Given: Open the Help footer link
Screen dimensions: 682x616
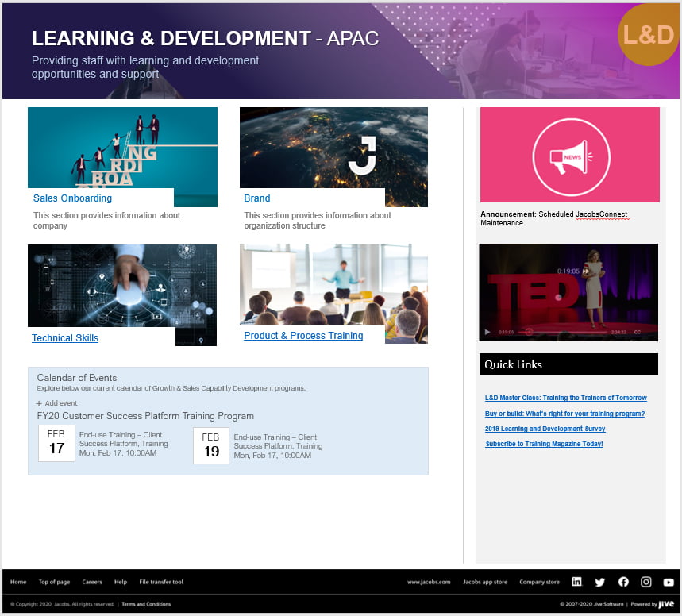Looking at the screenshot, I should click(121, 582).
